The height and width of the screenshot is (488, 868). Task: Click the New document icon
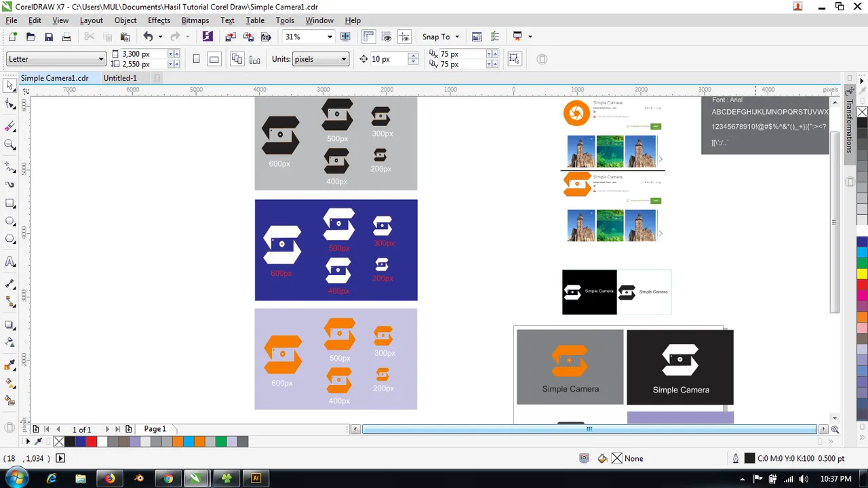pyautogui.click(x=12, y=37)
